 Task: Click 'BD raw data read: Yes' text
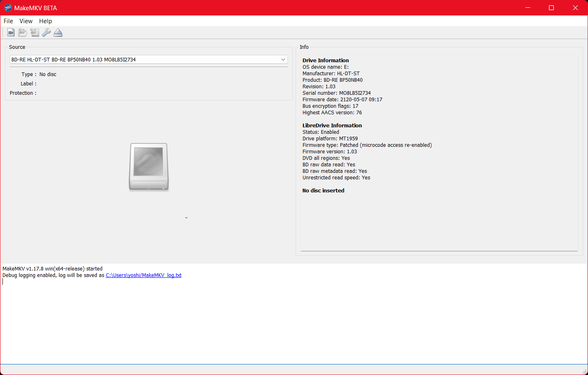329,165
